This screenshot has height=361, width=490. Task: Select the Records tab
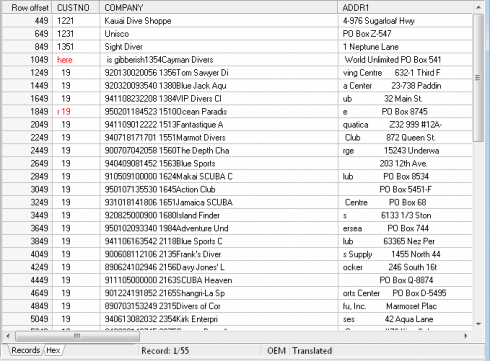point(25,350)
